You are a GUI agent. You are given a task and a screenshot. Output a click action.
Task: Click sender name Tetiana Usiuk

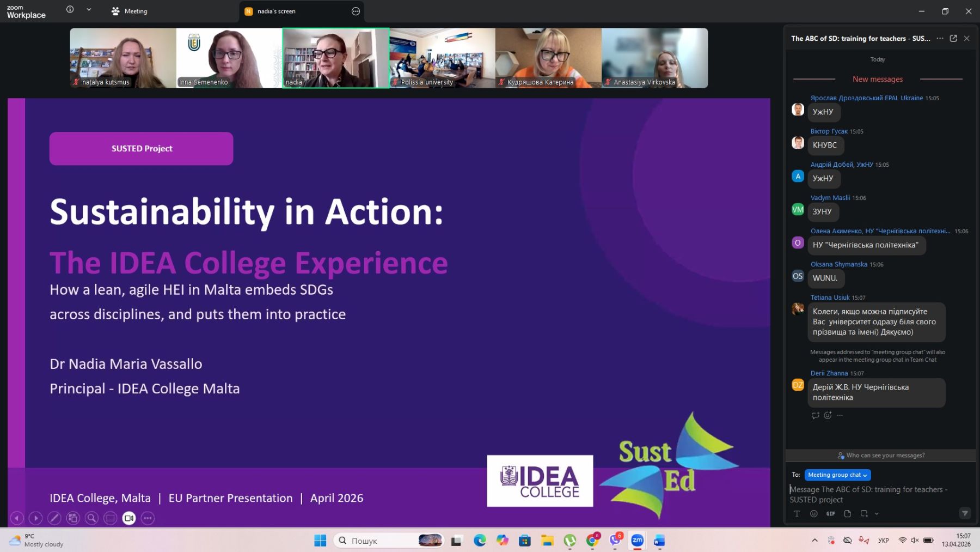(x=830, y=298)
